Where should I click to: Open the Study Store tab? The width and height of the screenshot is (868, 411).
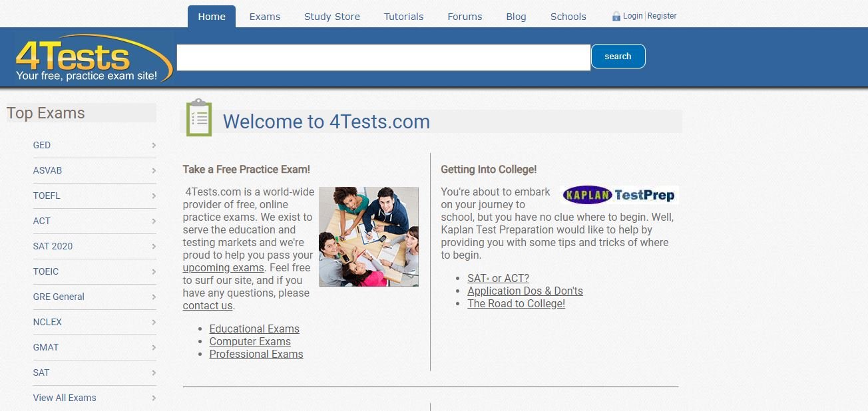(332, 17)
